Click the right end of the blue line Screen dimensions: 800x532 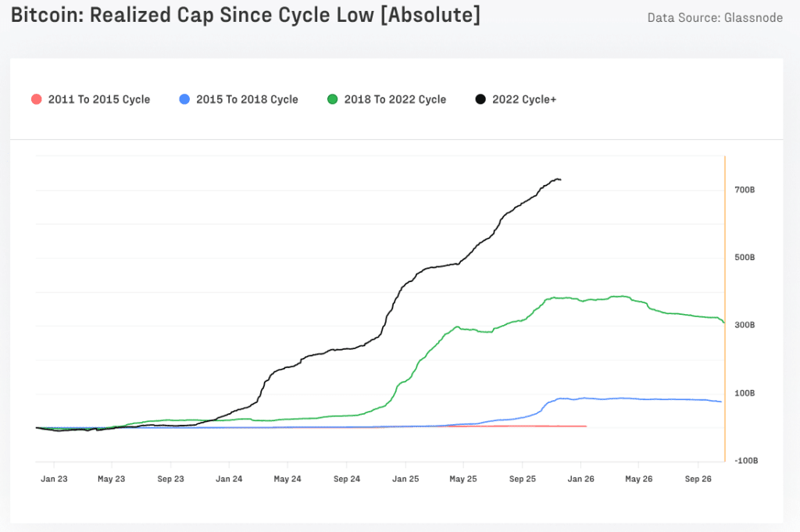(721, 402)
